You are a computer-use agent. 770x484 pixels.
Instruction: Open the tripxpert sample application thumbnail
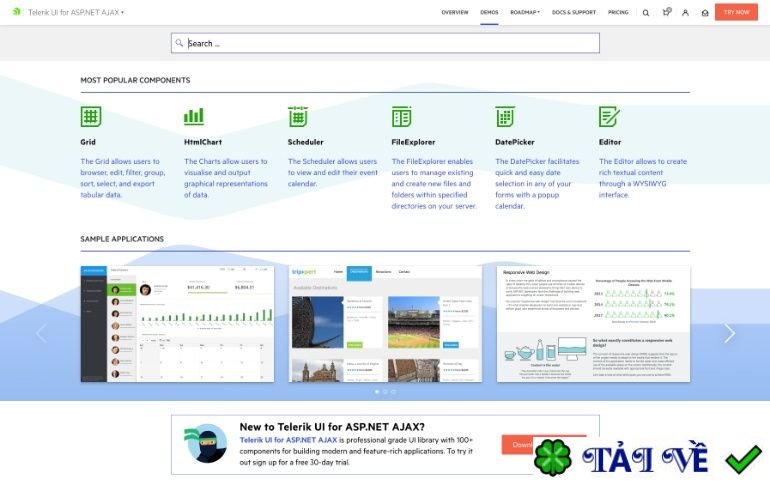pyautogui.click(x=385, y=324)
